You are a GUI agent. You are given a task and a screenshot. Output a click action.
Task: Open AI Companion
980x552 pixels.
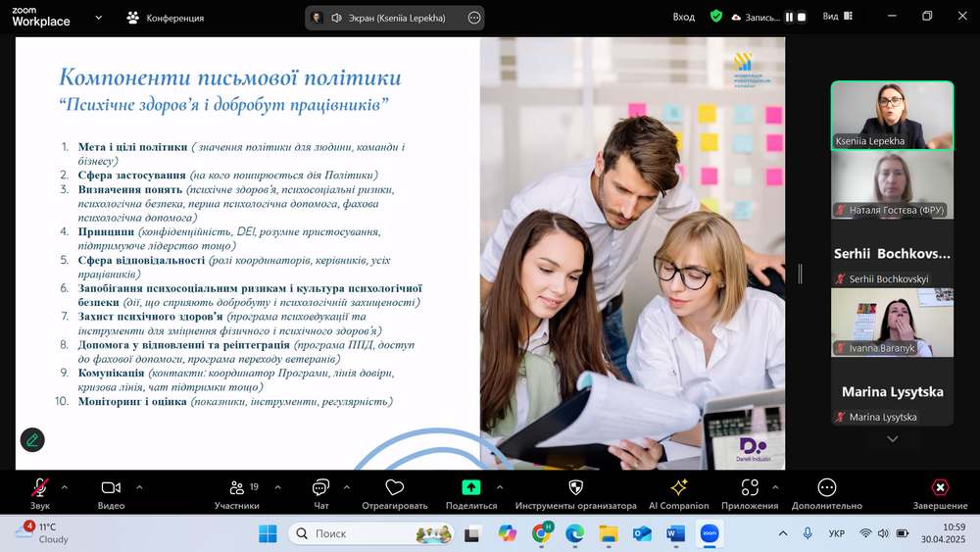(x=678, y=488)
